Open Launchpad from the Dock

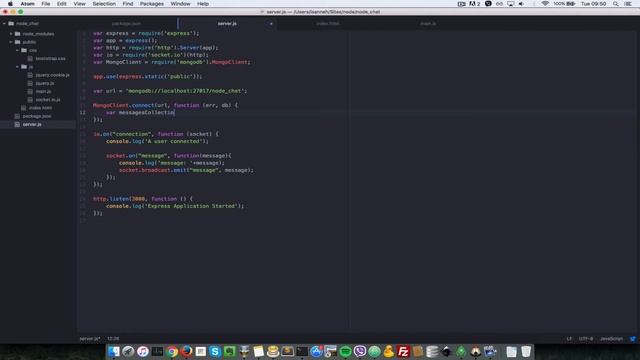coord(128,351)
